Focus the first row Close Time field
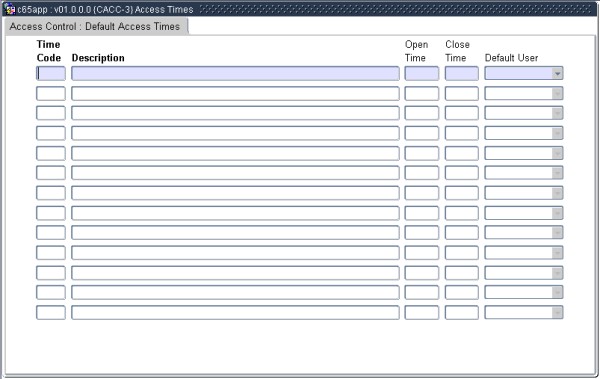The height and width of the screenshot is (379, 600). tap(461, 73)
